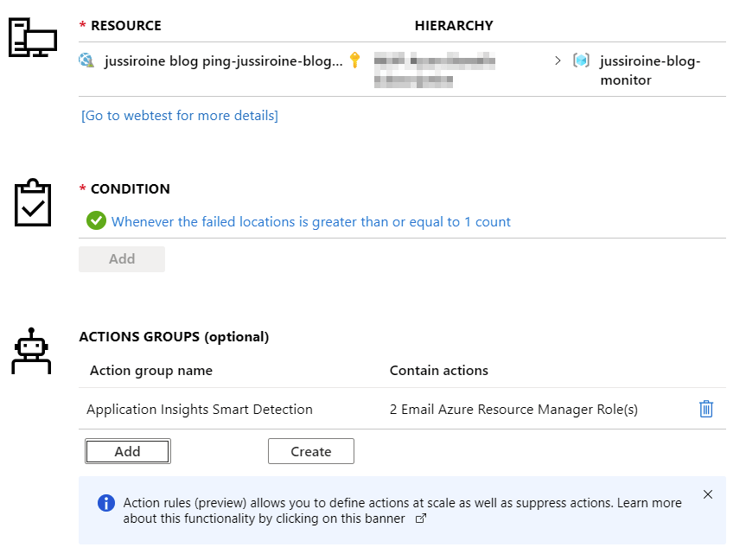The width and height of the screenshot is (746, 560).
Task: Open the failed locations condition link
Action: click(310, 222)
